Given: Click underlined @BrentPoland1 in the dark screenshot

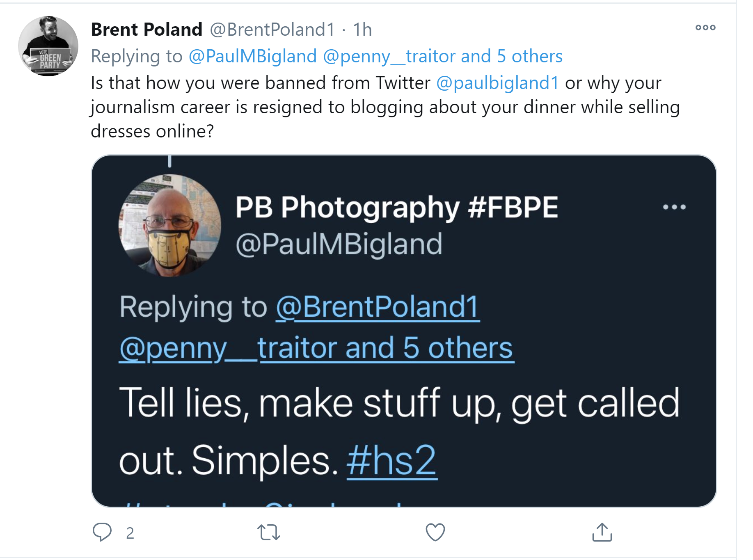Looking at the screenshot, I should 378,307.
